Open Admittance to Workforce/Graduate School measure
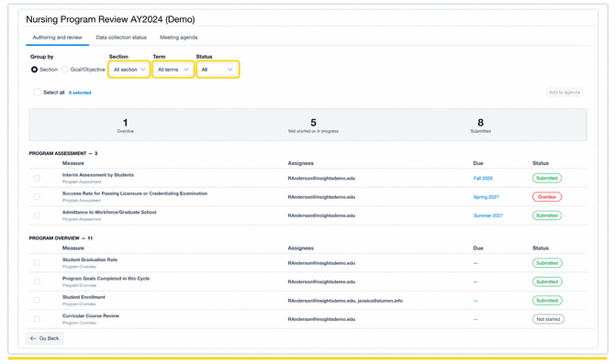 pos(109,213)
